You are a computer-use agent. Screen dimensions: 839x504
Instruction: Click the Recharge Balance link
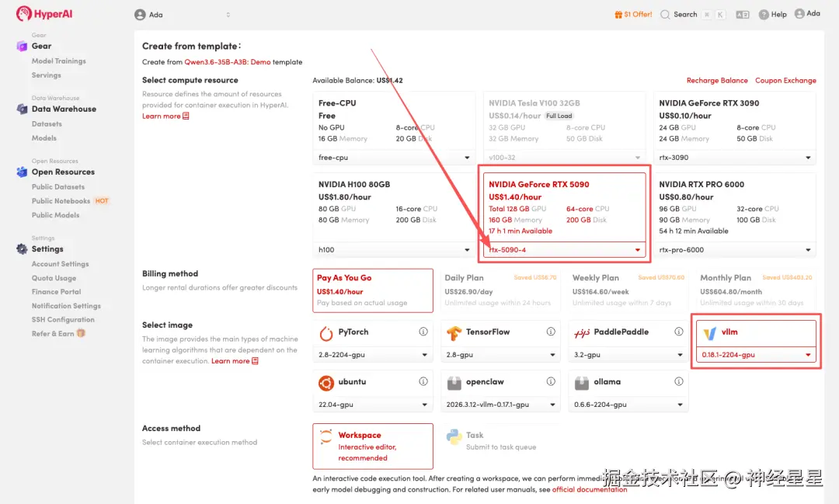click(717, 80)
